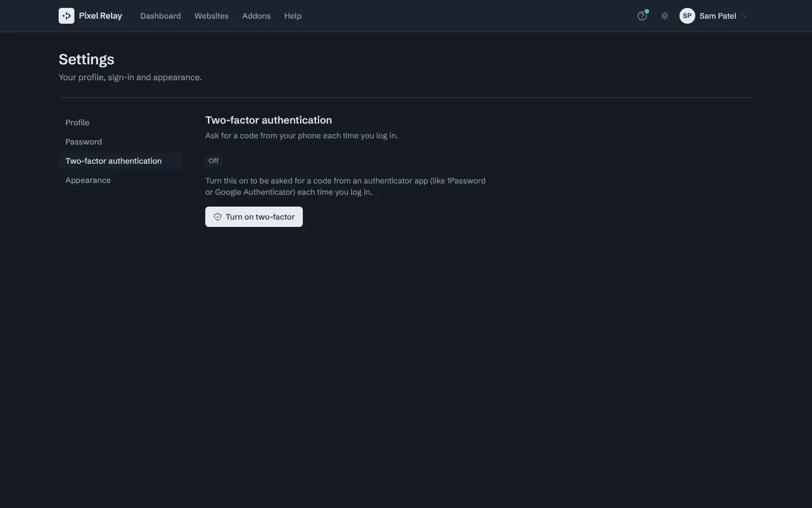Select Two-factor authentication in the settings sidebar
Screen dimensions: 812x508
pyautogui.click(x=121, y=161)
